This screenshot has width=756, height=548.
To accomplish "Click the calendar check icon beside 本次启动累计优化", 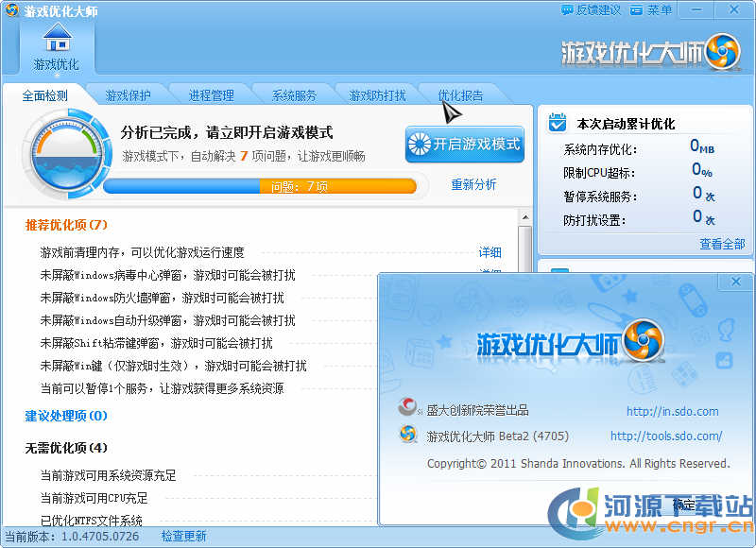I will (x=558, y=123).
